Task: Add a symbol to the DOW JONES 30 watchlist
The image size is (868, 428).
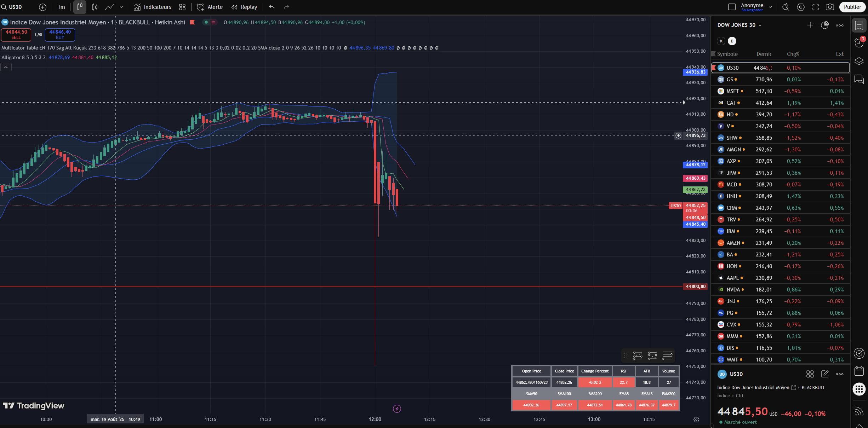Action: point(810,25)
